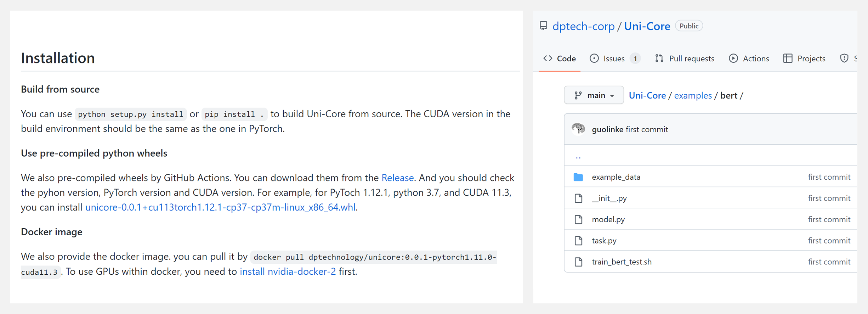Switch to the Issues tab
Image resolution: width=868 pixels, height=314 pixels.
[x=614, y=58]
